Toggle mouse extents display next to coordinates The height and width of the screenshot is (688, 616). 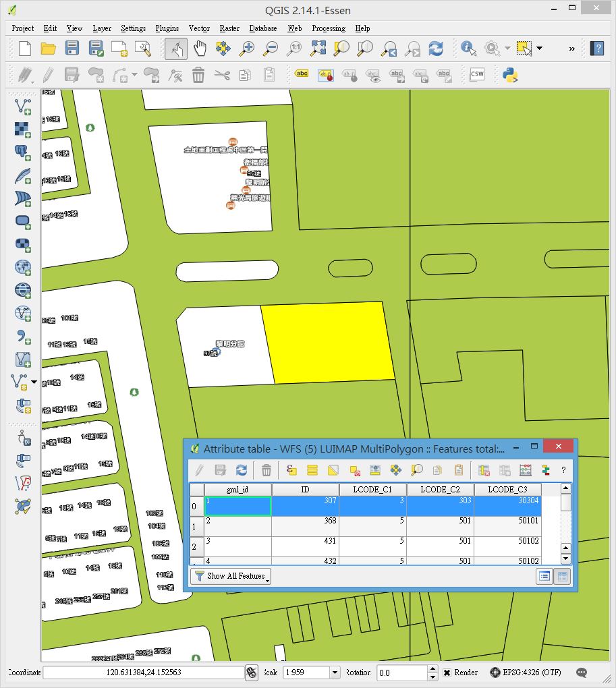(x=252, y=672)
